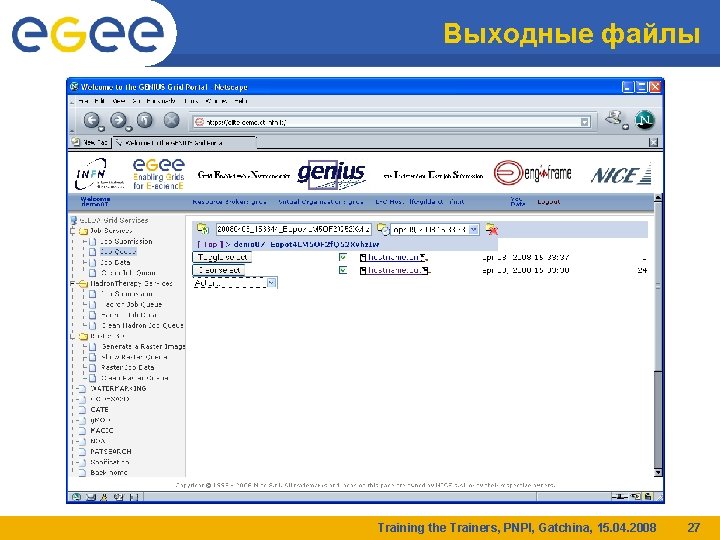
Task: Click the GENIUS logo in page header
Action: click(x=332, y=175)
